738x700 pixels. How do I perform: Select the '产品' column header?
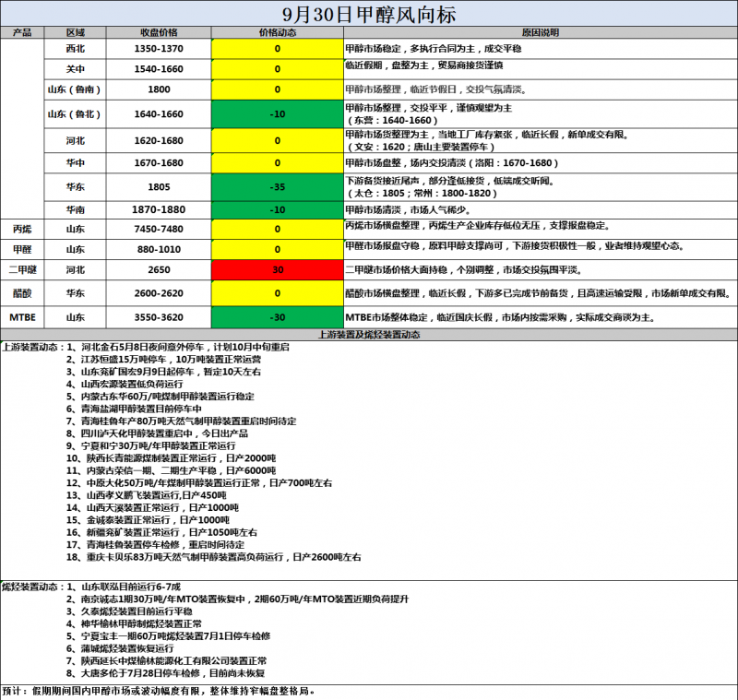(x=22, y=32)
